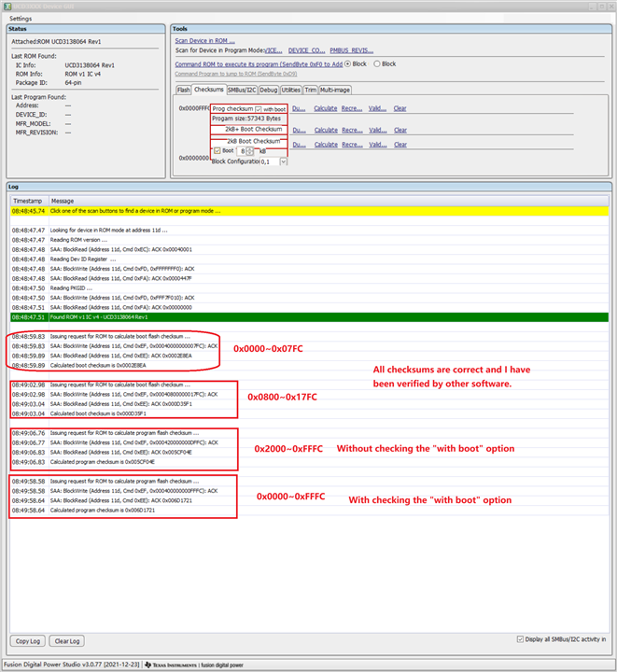617x672 pixels.
Task: Select 'Reading ROM version' log entry
Action: point(309,240)
